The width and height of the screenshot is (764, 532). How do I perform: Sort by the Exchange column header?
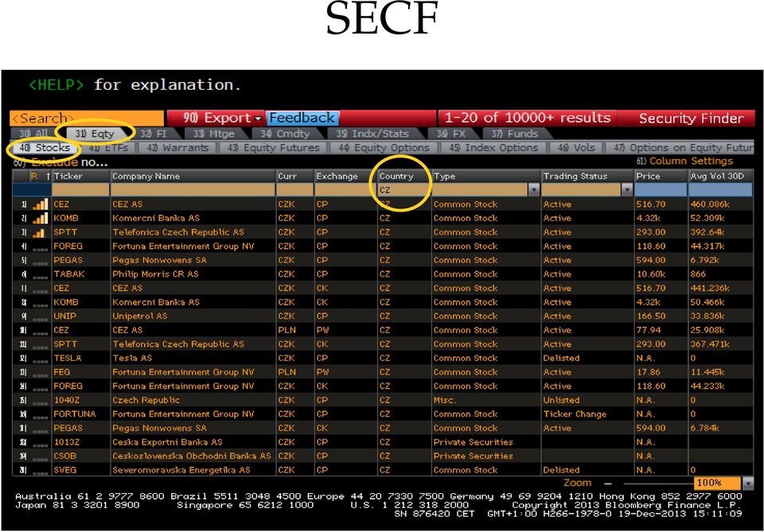point(345,177)
